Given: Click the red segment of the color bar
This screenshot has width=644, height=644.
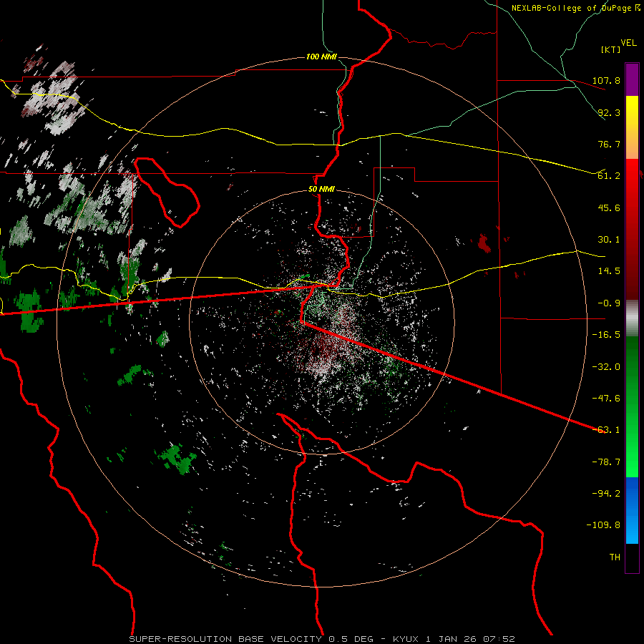Looking at the screenshot, I should pos(632,228).
